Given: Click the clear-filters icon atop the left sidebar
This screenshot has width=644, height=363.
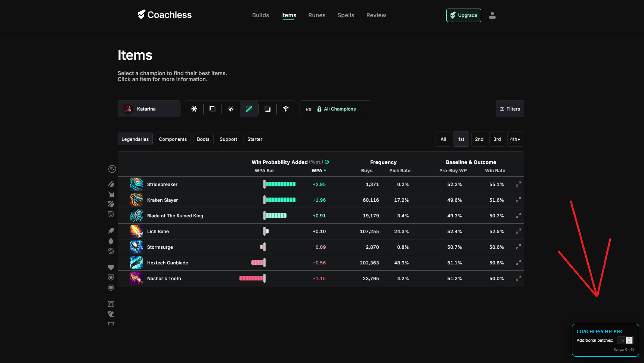Looking at the screenshot, I should (112, 169).
